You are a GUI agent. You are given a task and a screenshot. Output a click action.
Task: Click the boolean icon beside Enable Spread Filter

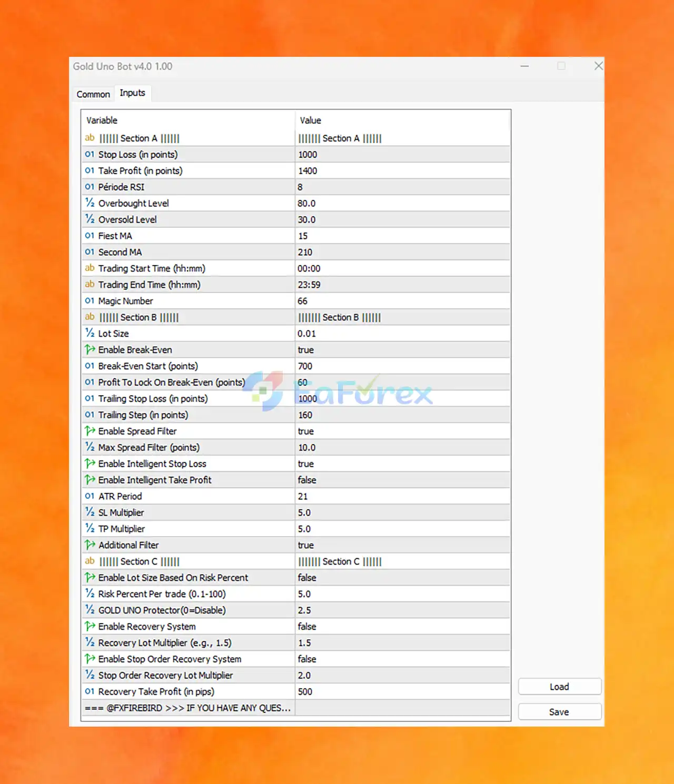coord(90,431)
